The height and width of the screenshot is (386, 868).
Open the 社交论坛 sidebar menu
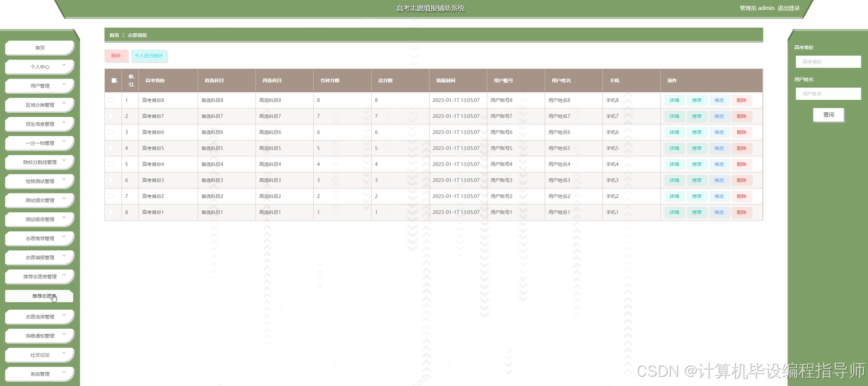40,355
